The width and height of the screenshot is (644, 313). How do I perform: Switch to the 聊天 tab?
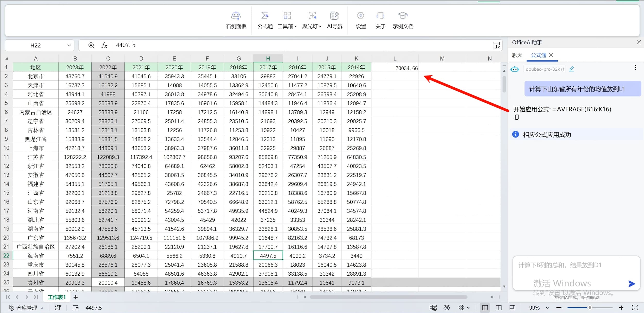(x=517, y=55)
